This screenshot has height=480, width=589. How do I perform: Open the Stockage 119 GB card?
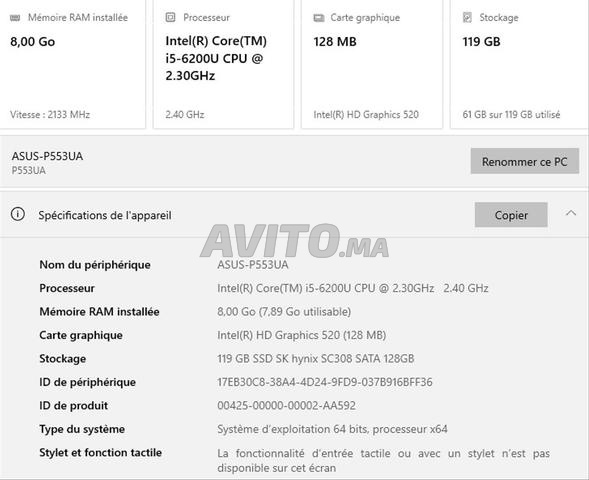pos(520,65)
